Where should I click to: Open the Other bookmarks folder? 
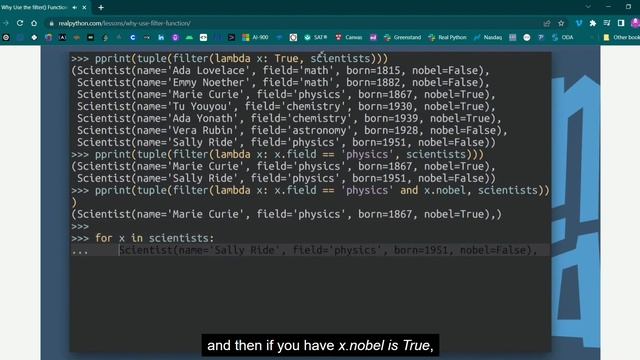[x=622, y=37]
